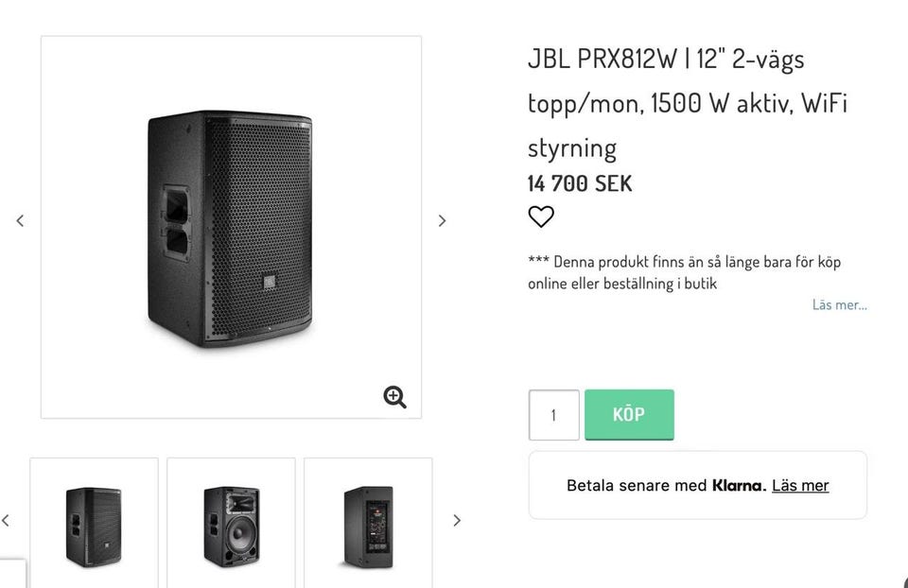
Task: Add speaker to wishlist with heart icon
Action: click(540, 217)
